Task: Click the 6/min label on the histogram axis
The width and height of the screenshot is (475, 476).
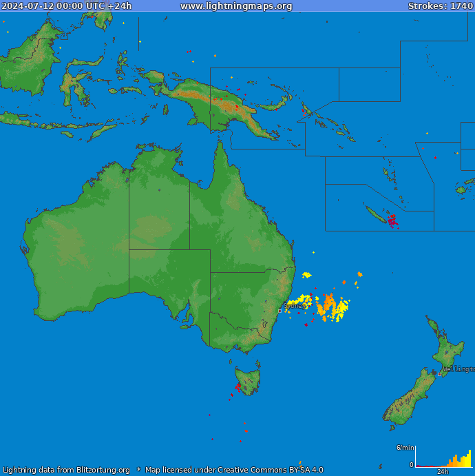Action: (x=404, y=448)
